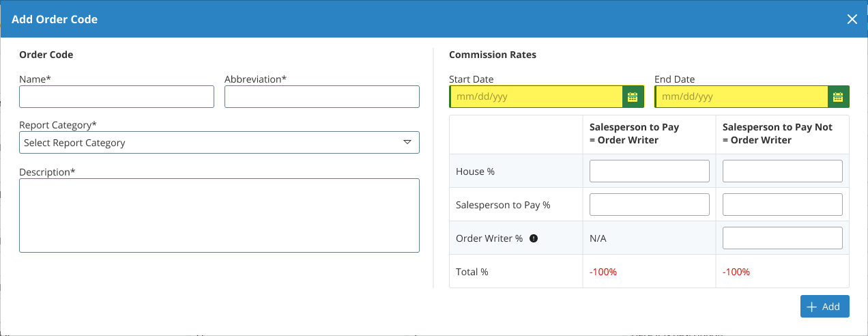Close the Add Order Code dialog

click(x=852, y=19)
